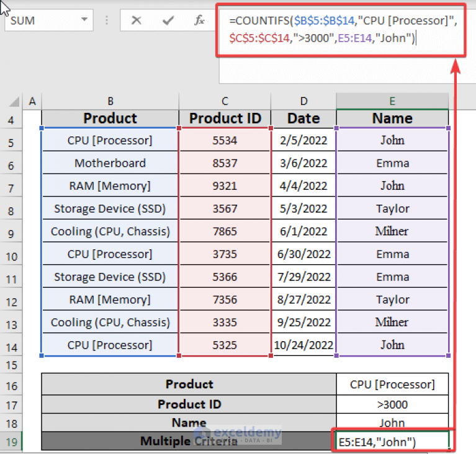Select the date 6/1/2022 cell
This screenshot has width=476, height=454.
point(303,231)
